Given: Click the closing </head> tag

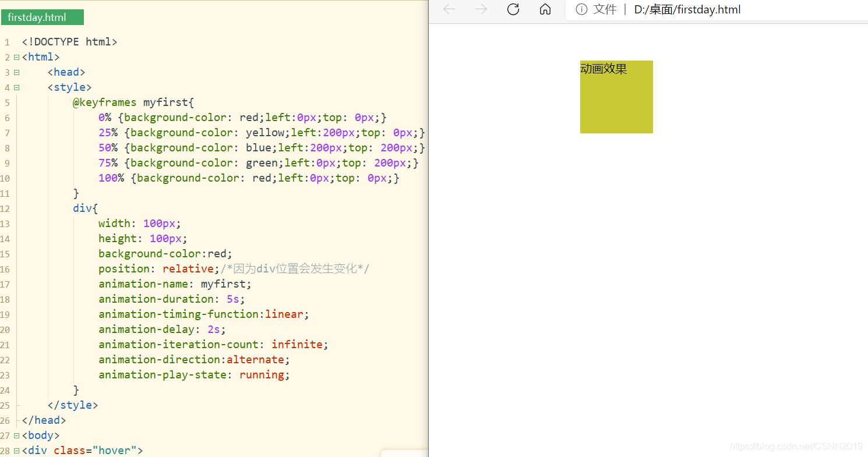Looking at the screenshot, I should click(44, 420).
